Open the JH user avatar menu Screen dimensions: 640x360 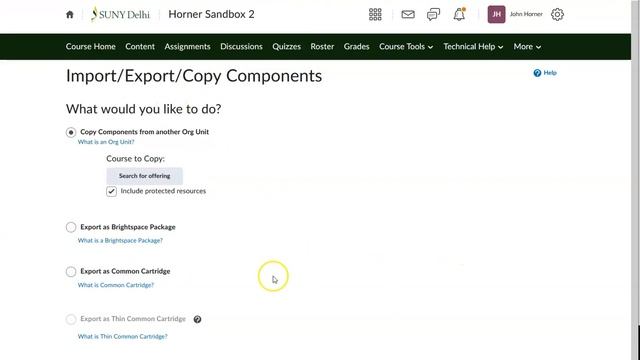pos(496,14)
